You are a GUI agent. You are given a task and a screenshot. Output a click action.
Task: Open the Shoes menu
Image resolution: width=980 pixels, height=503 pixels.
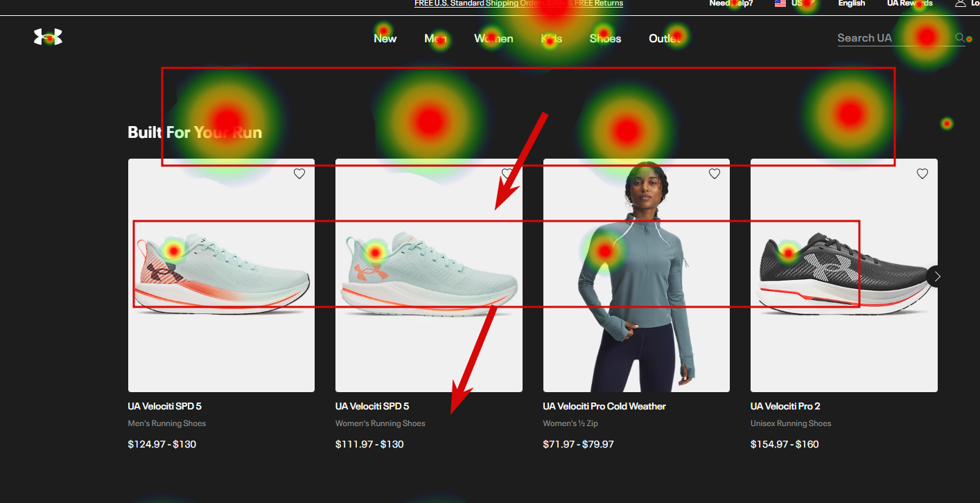click(x=605, y=38)
